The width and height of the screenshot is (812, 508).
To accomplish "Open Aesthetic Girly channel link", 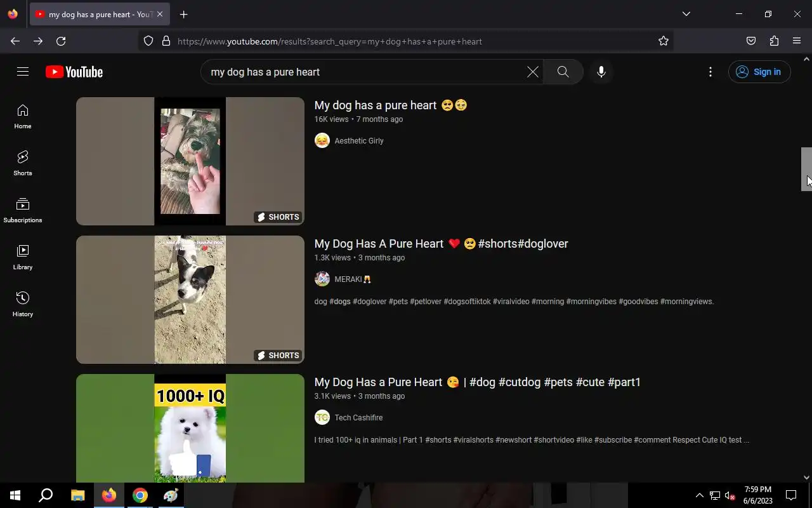I will [x=359, y=141].
